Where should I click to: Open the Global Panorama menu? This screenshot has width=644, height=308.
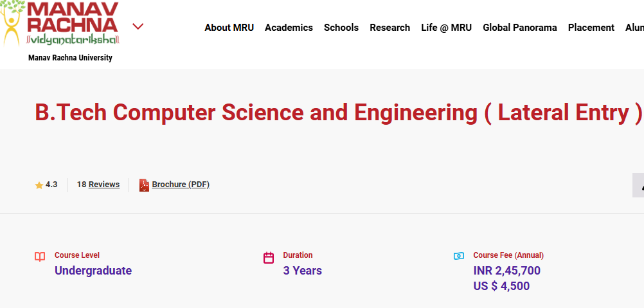520,28
